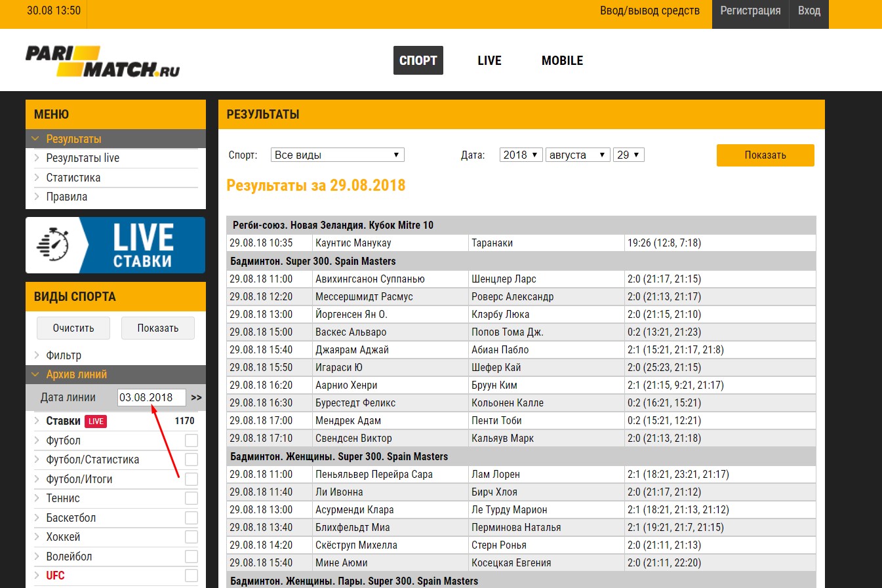Switch to the СПОРТ tab
The width and height of the screenshot is (882, 588).
click(418, 60)
